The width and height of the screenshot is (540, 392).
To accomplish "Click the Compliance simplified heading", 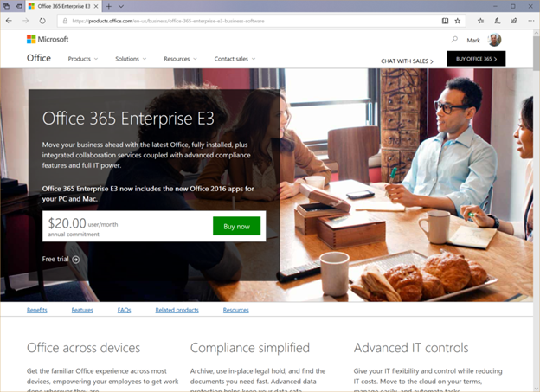I will coord(250,348).
